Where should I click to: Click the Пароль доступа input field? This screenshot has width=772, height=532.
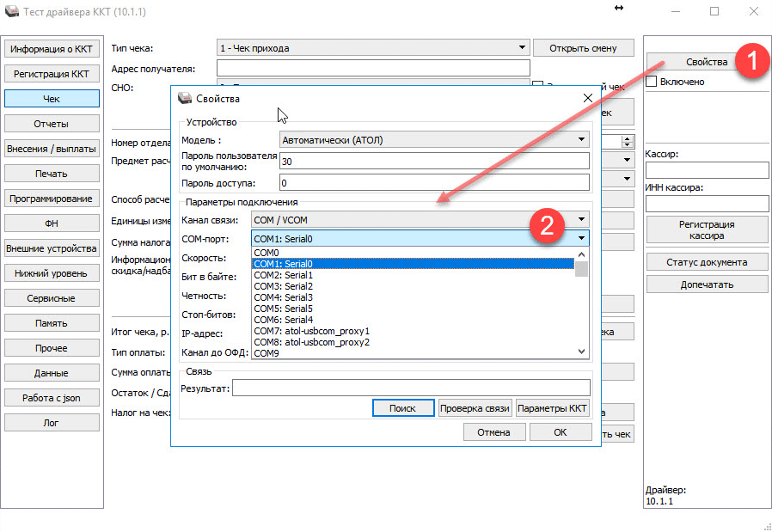(x=434, y=182)
